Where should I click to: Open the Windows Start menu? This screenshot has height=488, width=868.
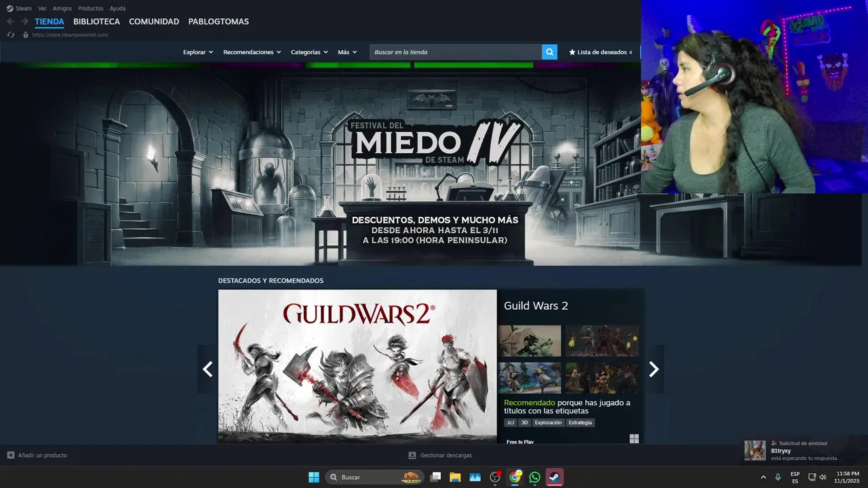pyautogui.click(x=314, y=477)
